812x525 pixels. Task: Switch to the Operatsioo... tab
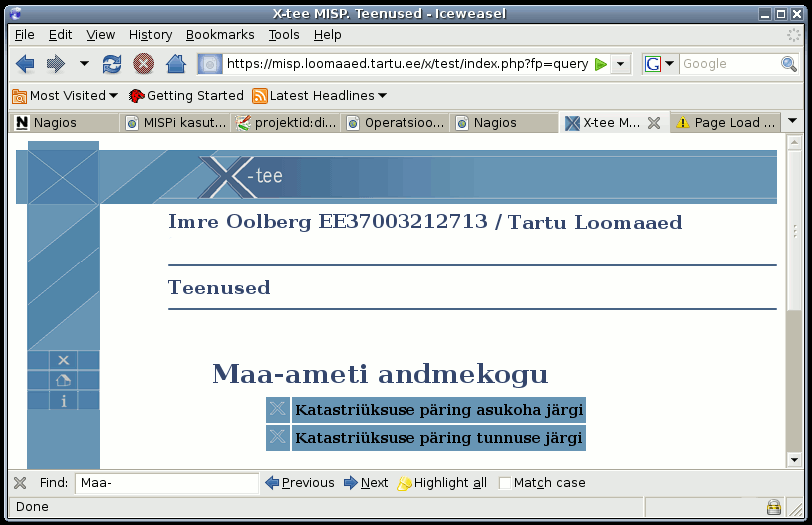396,123
